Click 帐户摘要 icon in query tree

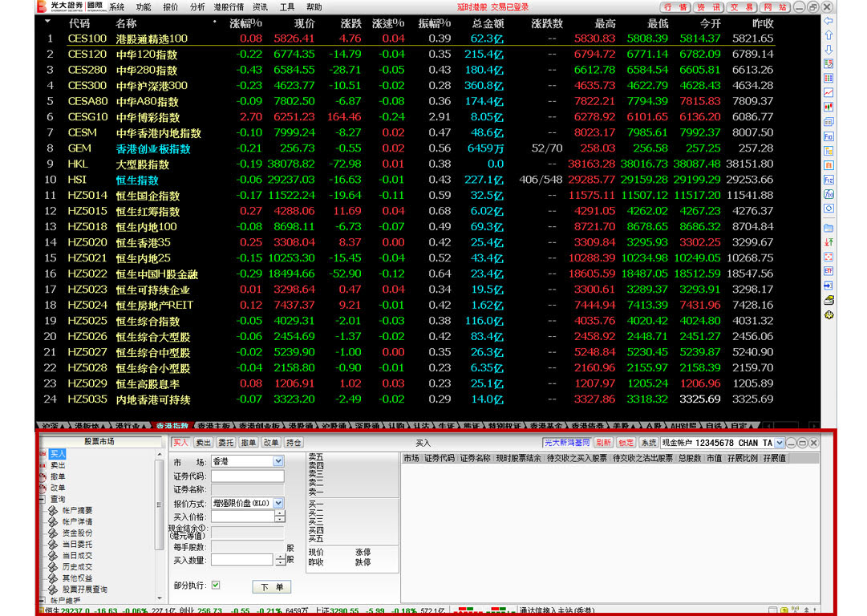click(x=53, y=510)
